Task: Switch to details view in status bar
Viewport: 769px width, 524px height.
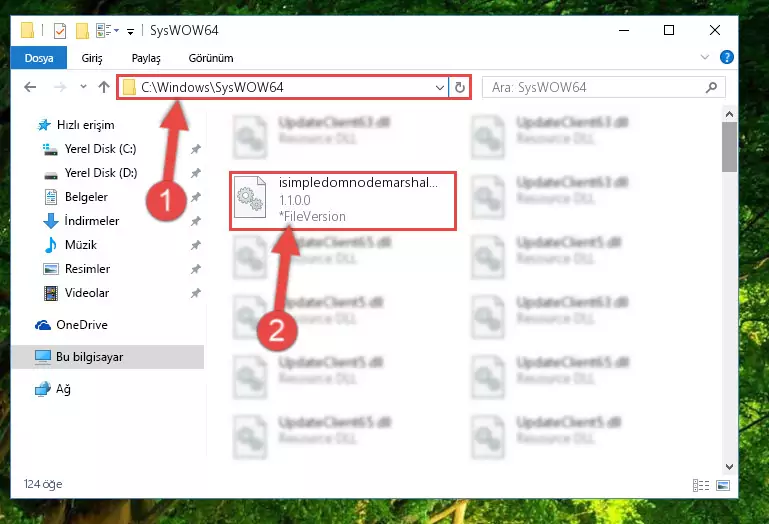Action: tap(701, 485)
